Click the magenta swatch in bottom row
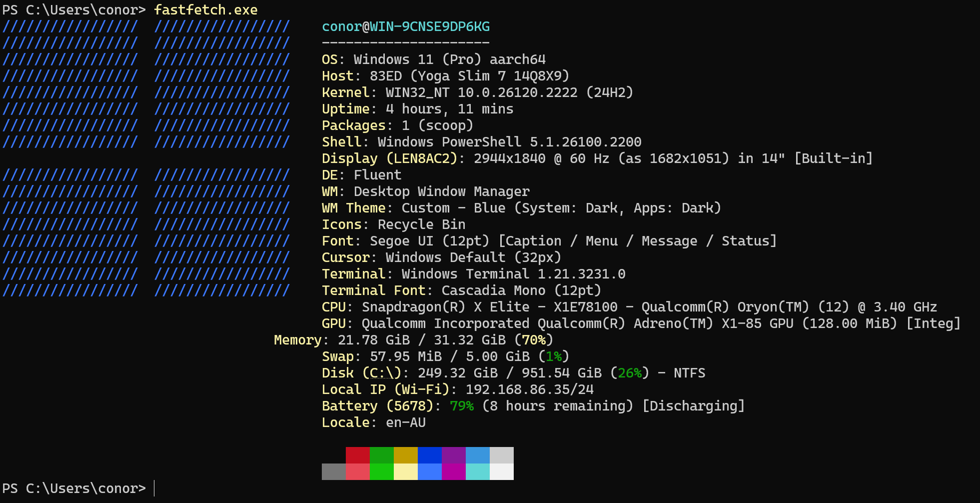This screenshot has height=503, width=980. [453, 471]
